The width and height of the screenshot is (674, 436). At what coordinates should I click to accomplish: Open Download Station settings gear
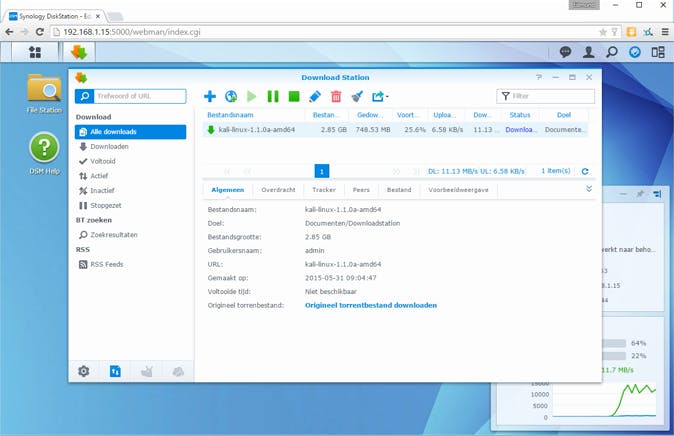[x=83, y=371]
